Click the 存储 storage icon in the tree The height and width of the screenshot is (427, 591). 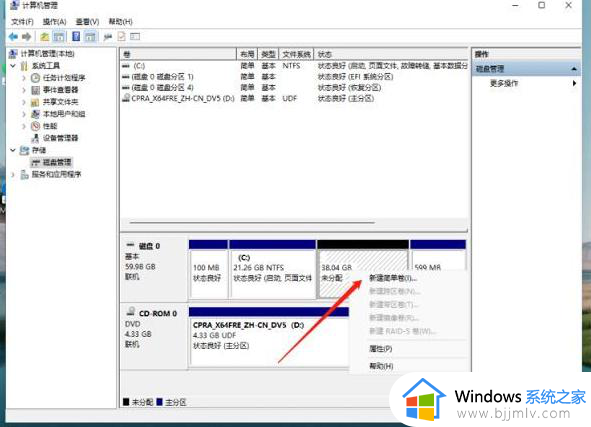click(x=24, y=150)
